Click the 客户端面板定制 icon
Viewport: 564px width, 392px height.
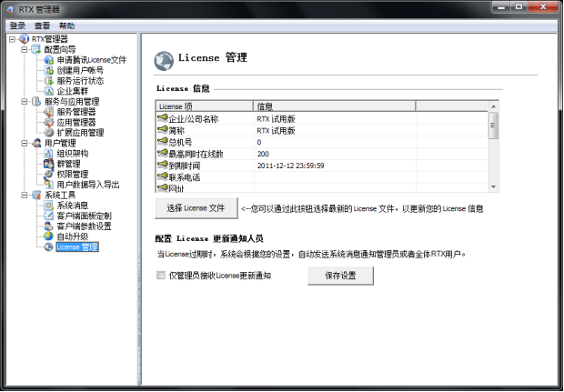pos(48,216)
